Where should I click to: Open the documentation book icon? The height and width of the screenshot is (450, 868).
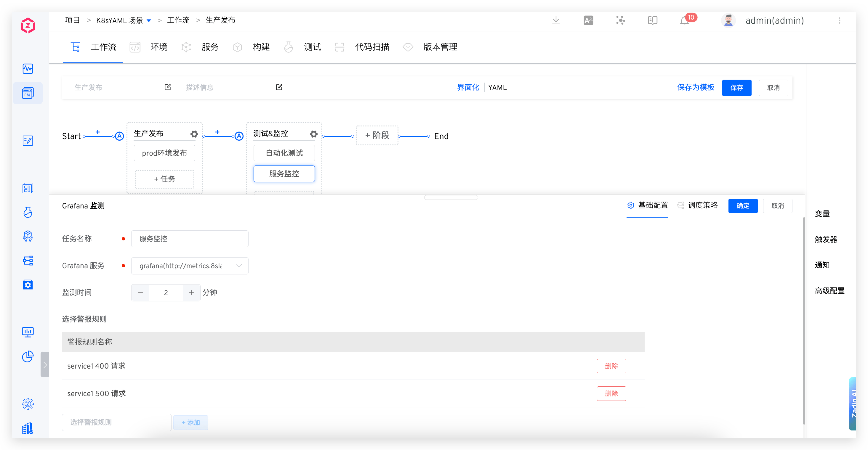[x=652, y=20]
